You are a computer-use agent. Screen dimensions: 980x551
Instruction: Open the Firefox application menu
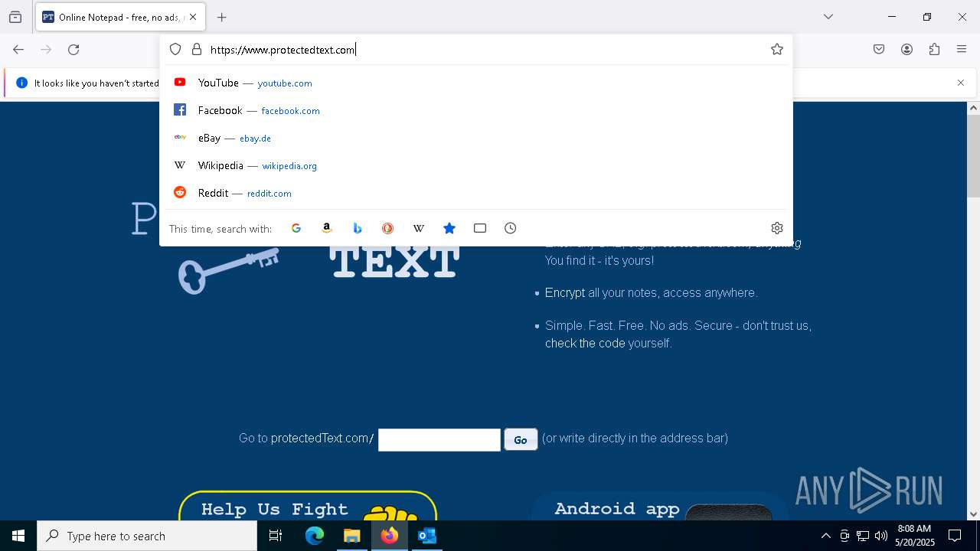(x=962, y=50)
